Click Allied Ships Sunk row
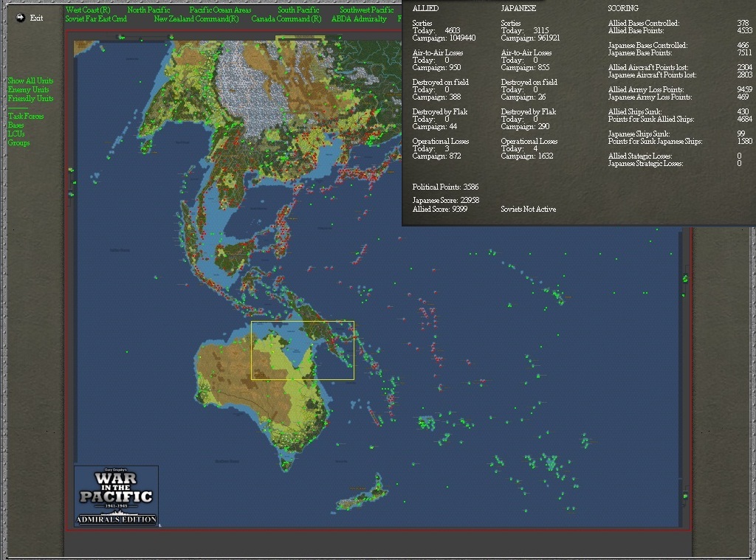This screenshot has height=560, width=756. pyautogui.click(x=680, y=112)
